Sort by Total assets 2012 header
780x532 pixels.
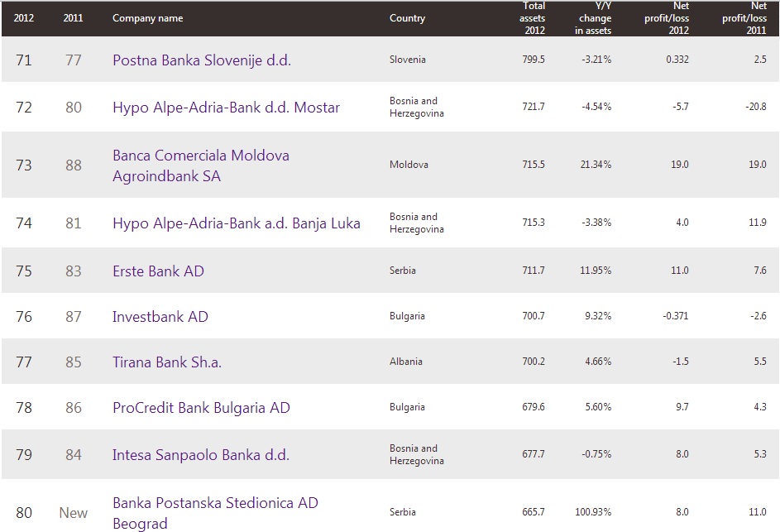pos(533,18)
